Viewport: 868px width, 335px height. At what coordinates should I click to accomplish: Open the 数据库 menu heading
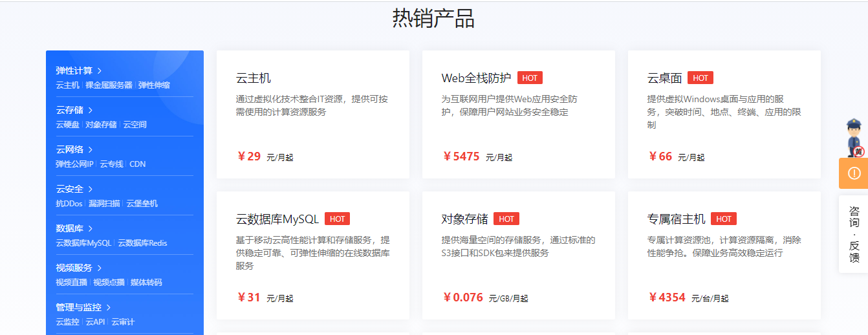pos(69,228)
